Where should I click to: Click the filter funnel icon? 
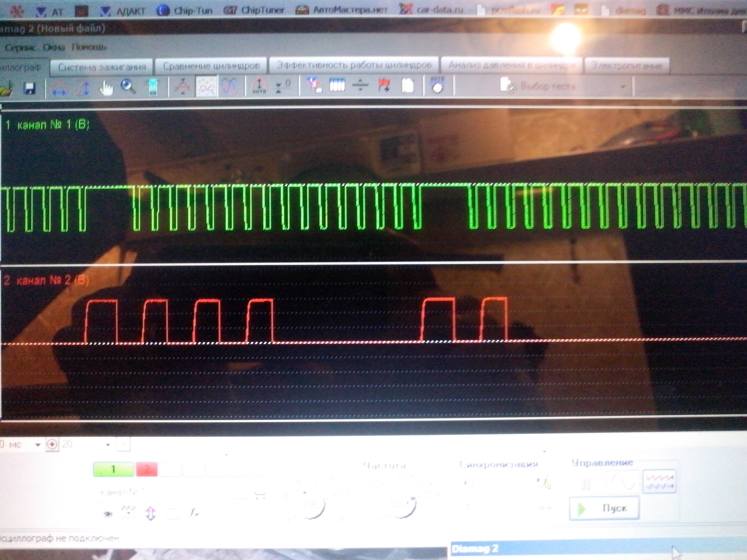click(x=314, y=85)
